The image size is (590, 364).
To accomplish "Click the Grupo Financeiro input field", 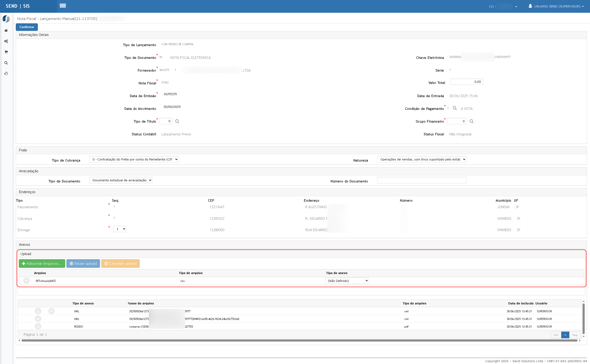I will click(x=457, y=121).
